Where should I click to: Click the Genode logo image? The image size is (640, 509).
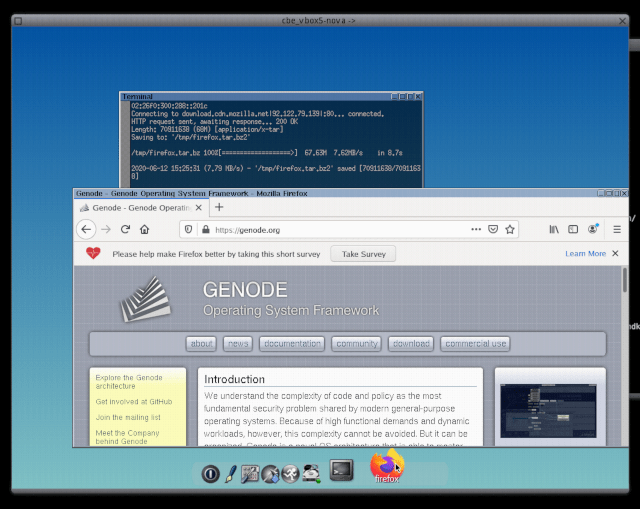[x=145, y=299]
